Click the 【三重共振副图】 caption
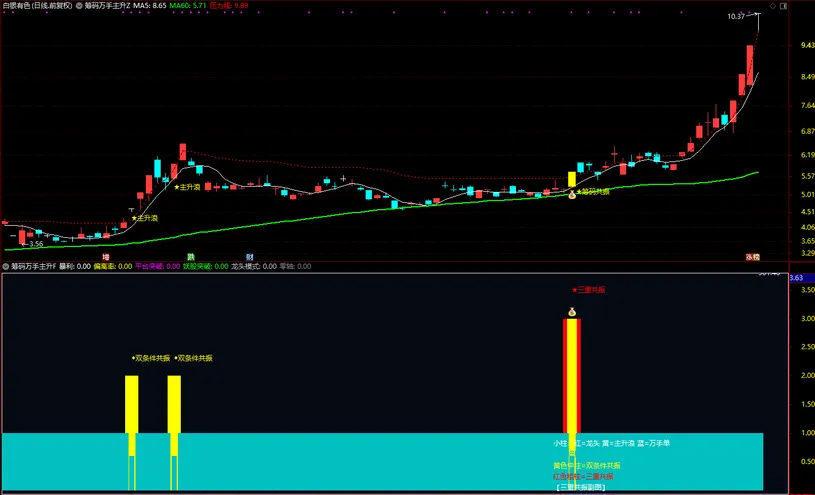 coord(581,488)
